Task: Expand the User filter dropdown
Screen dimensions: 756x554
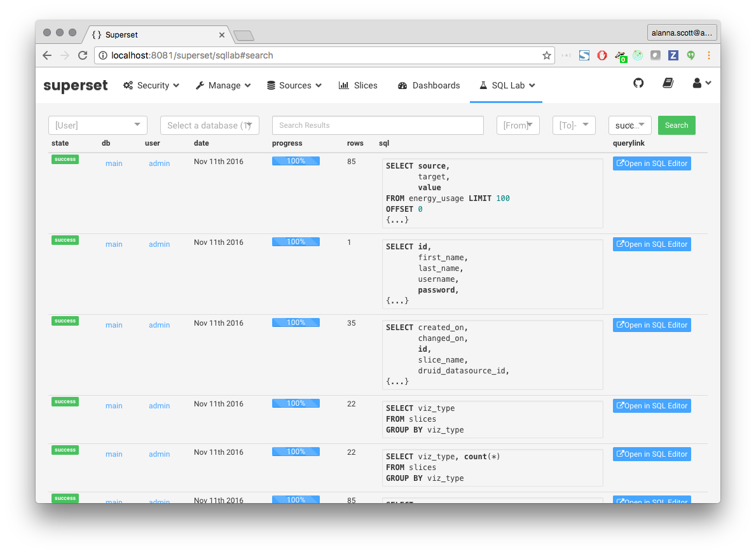Action: tap(98, 125)
